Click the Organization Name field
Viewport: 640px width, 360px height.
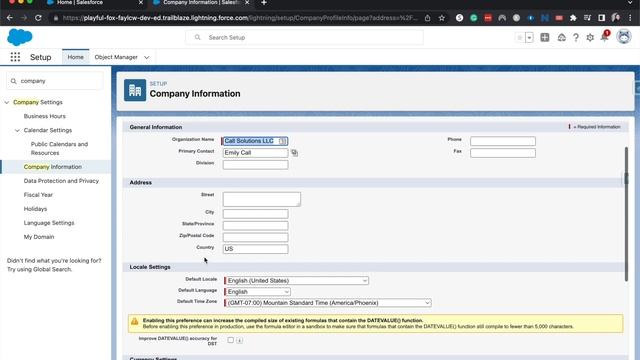(x=255, y=141)
